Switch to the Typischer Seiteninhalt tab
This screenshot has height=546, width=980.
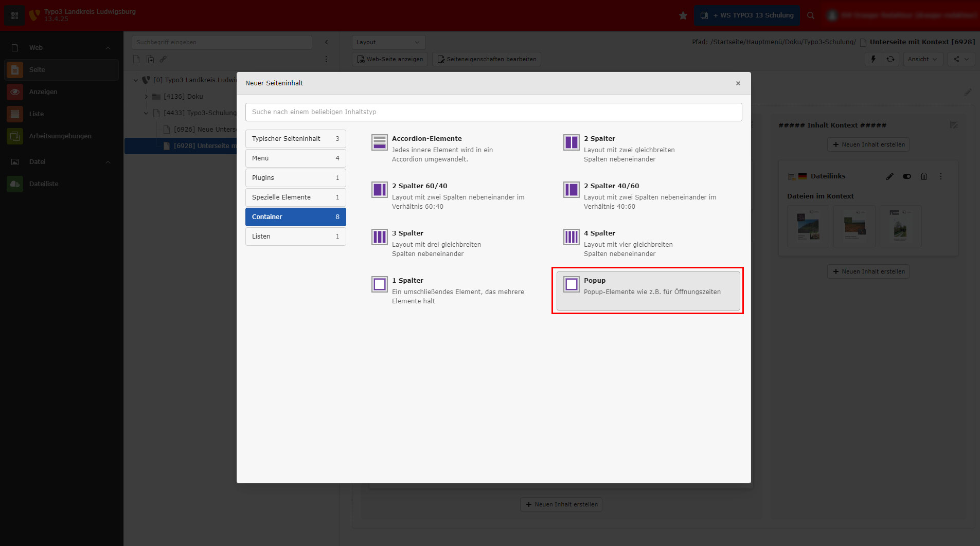295,139
